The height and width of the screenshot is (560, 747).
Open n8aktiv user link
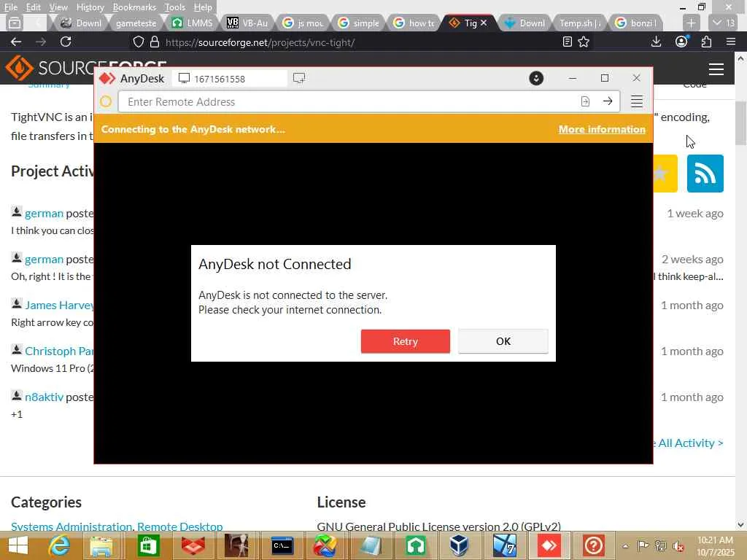44,397
